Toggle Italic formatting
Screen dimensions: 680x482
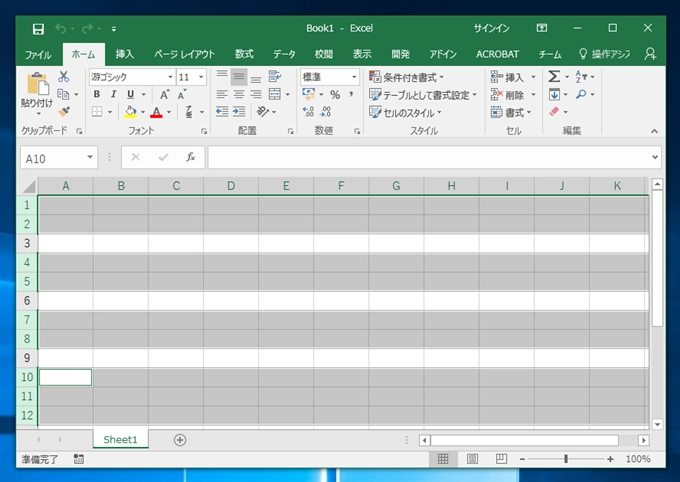pyautogui.click(x=113, y=94)
